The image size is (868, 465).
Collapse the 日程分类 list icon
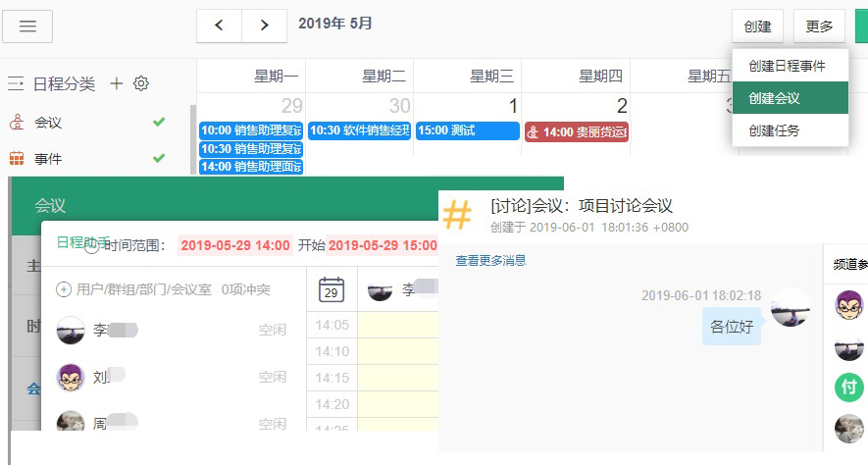click(x=16, y=83)
